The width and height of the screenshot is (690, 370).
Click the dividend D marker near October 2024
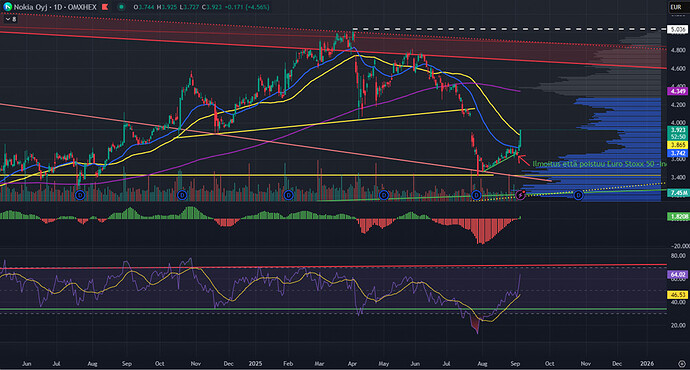[182, 195]
